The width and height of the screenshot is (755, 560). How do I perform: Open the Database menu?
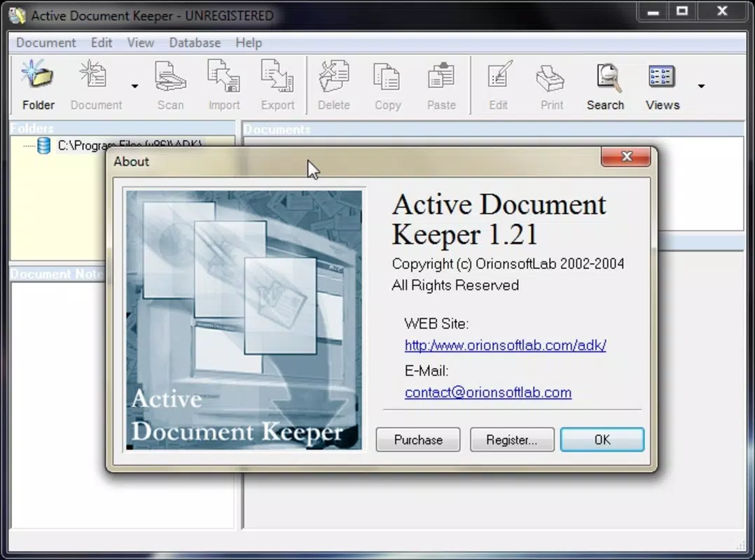coord(195,43)
